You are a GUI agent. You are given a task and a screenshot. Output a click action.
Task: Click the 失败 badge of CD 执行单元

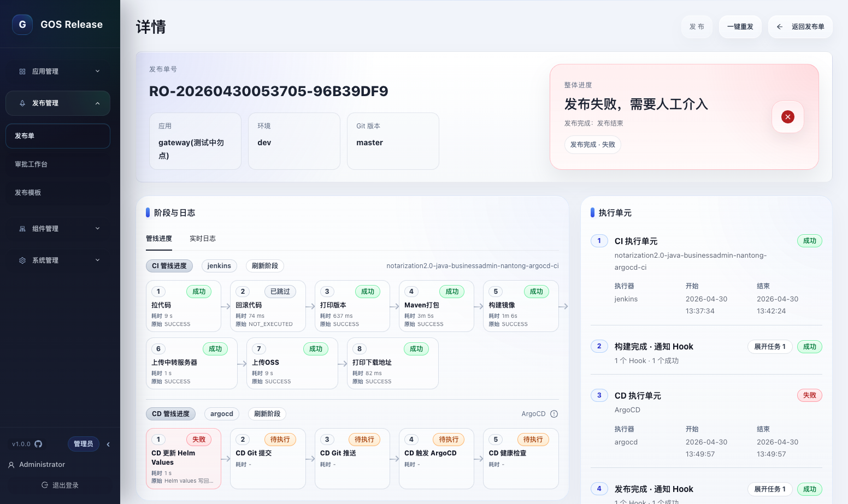coord(810,395)
